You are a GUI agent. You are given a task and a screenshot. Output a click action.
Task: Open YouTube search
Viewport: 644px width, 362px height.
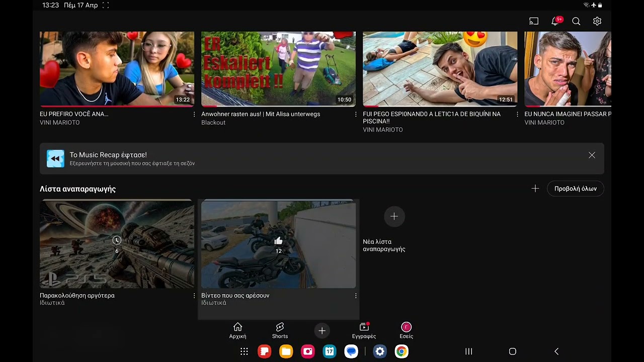click(576, 21)
